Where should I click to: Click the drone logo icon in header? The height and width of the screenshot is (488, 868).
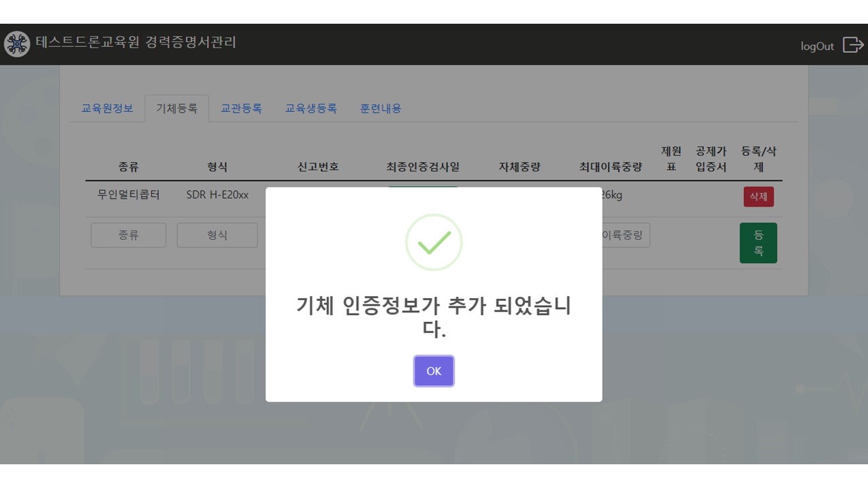coord(17,44)
